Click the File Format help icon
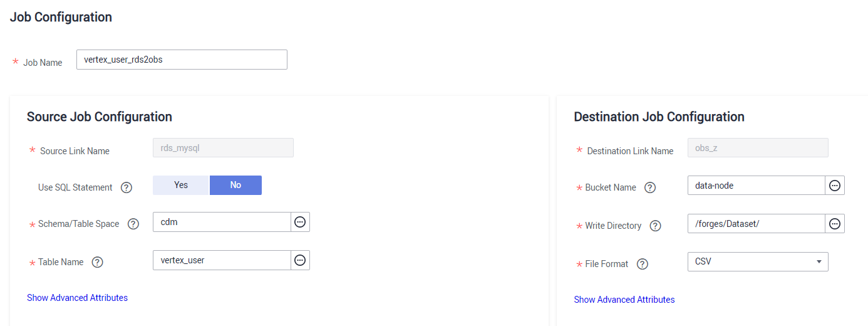The image size is (868, 326). (642, 264)
